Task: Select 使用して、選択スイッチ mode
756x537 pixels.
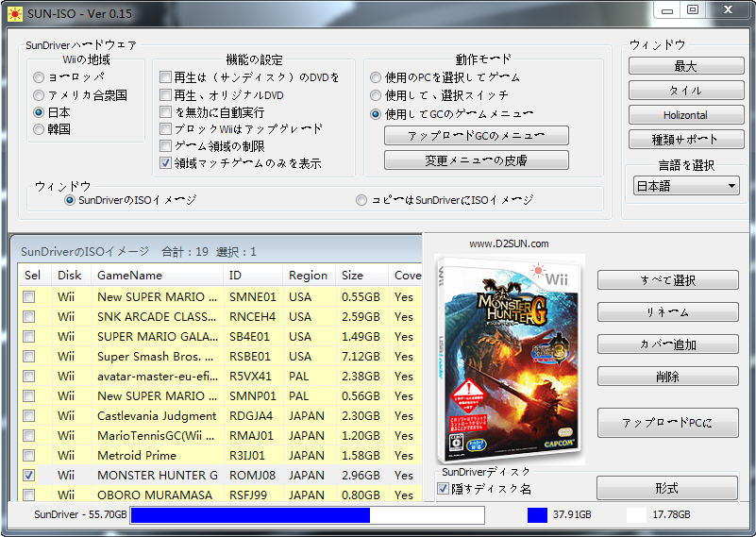Action: [x=376, y=95]
